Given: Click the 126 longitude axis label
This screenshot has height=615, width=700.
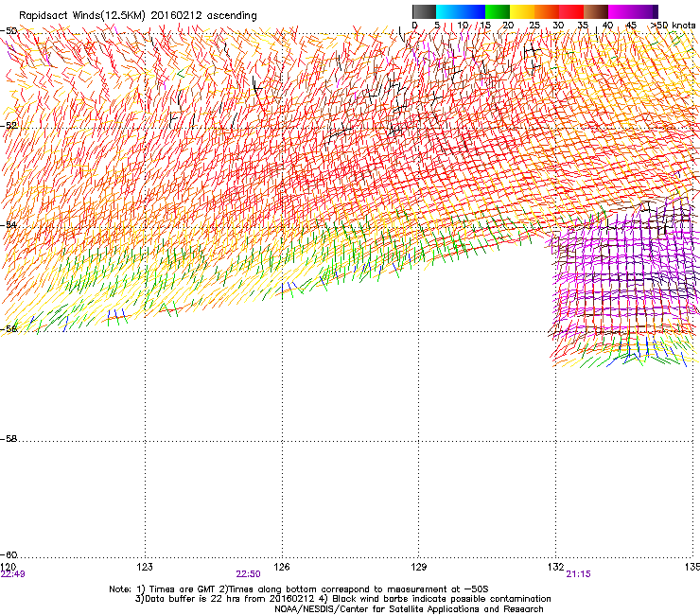Looking at the screenshot, I should pyautogui.click(x=282, y=567).
